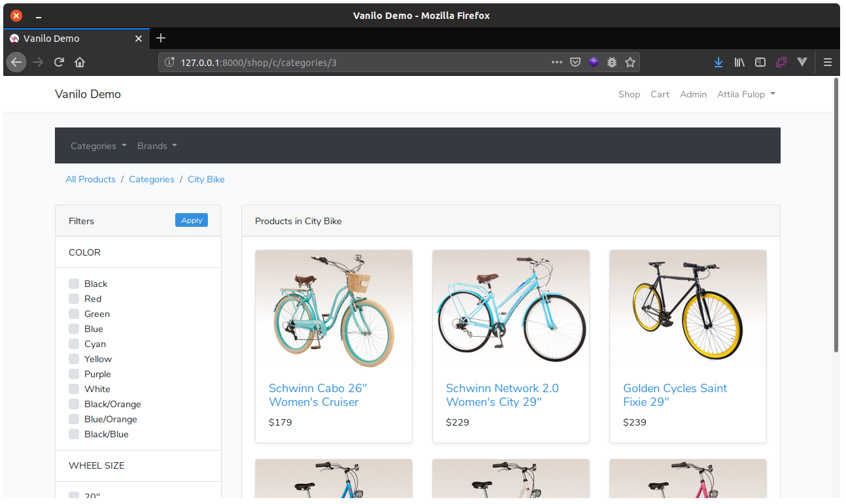Close the Vanilo Demo tab
846x504 pixels.
coord(138,39)
